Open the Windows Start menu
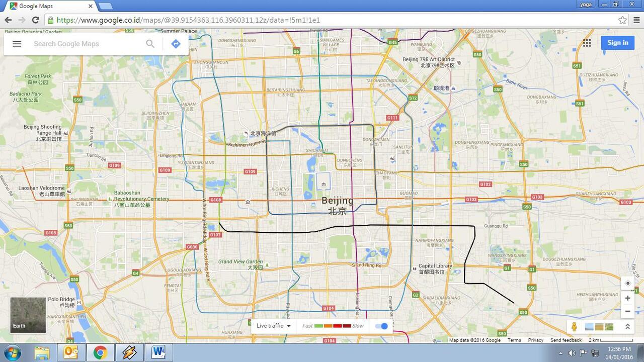644x362 pixels. [12, 353]
